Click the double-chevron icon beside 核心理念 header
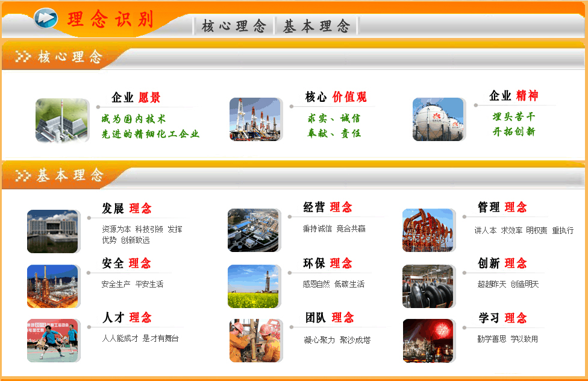 coord(23,57)
